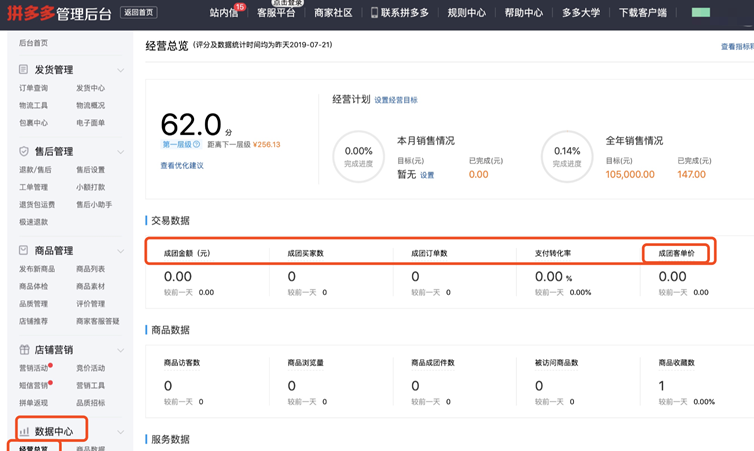Click the 拼多多 logo
Image resolution: width=754 pixels, height=451 pixels.
(x=31, y=13)
